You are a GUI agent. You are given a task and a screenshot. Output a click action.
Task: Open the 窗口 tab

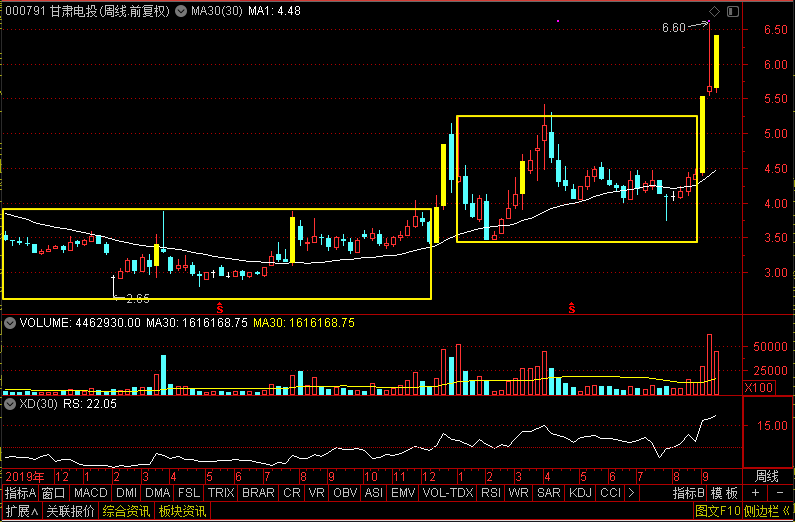(53, 493)
